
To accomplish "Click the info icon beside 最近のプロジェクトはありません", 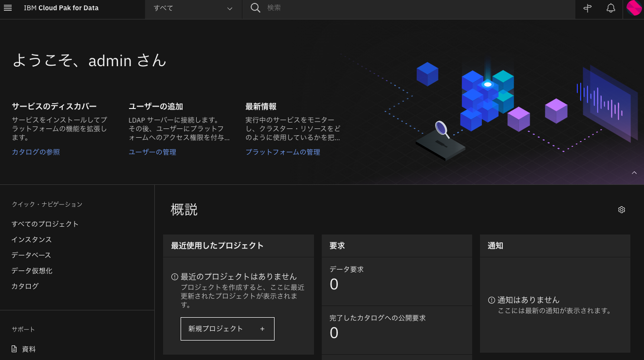I will 175,277.
